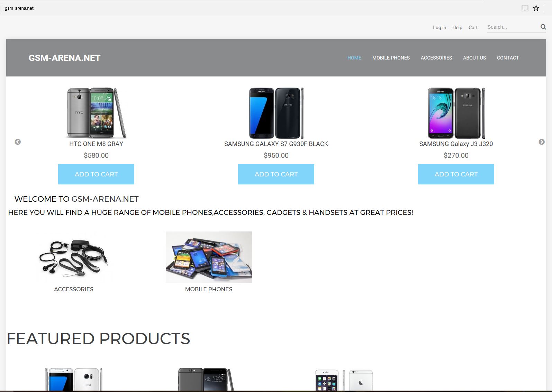The image size is (552, 392).
Task: Show previous carousel products arrow
Action: (18, 142)
